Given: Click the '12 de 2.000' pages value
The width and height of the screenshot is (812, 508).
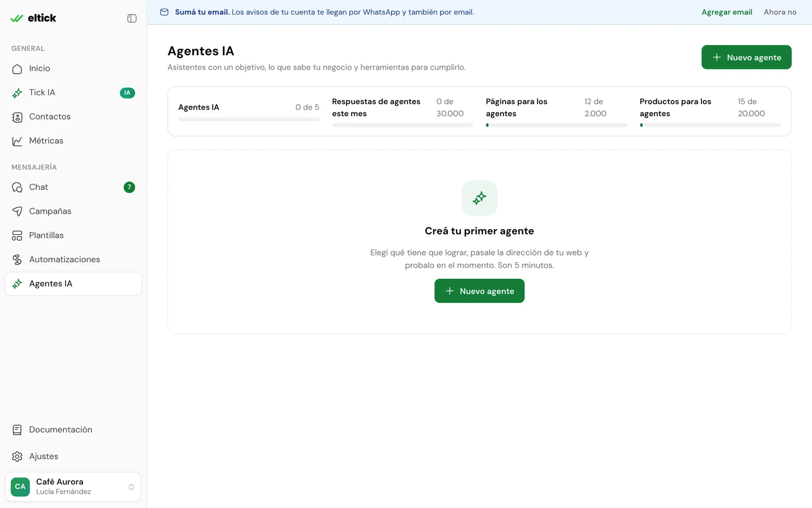Looking at the screenshot, I should point(595,108).
